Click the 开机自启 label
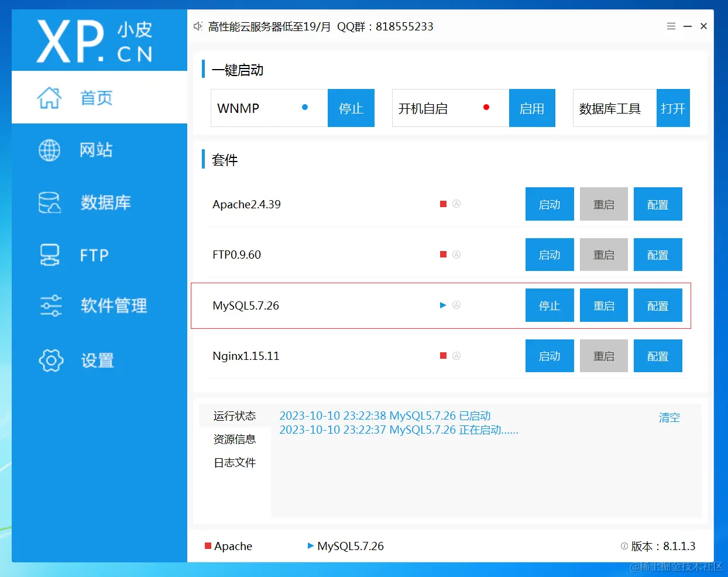Image resolution: width=728 pixels, height=577 pixels. pos(423,109)
